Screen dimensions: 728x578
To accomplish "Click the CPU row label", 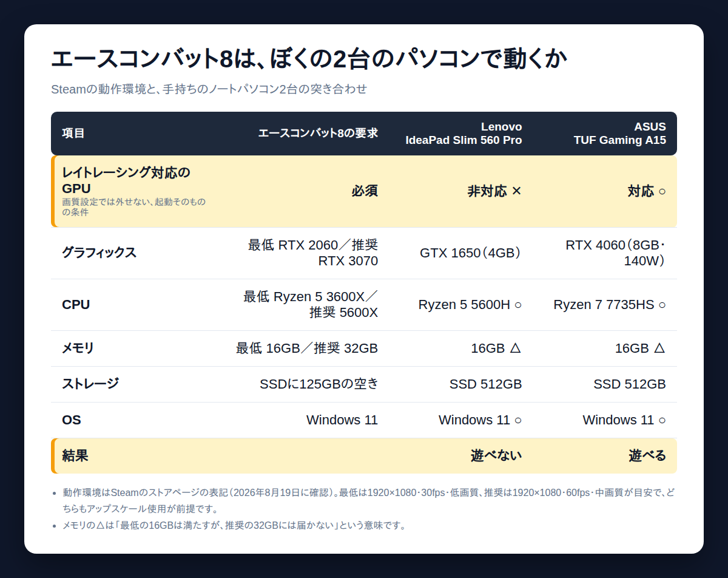I will coord(76,305).
